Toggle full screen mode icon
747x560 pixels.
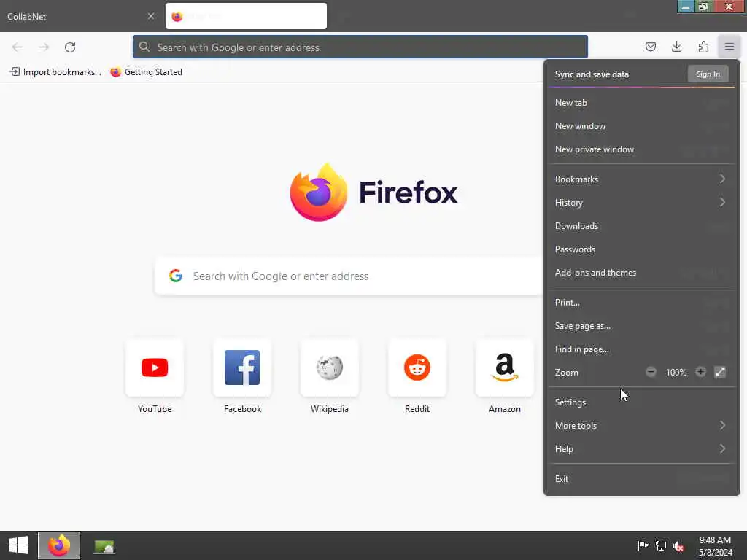click(x=720, y=372)
